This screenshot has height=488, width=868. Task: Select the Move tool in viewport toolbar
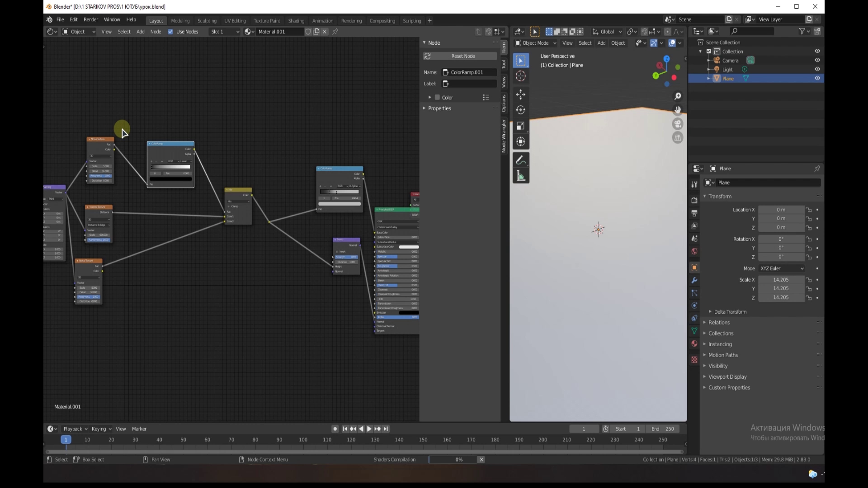(x=521, y=94)
